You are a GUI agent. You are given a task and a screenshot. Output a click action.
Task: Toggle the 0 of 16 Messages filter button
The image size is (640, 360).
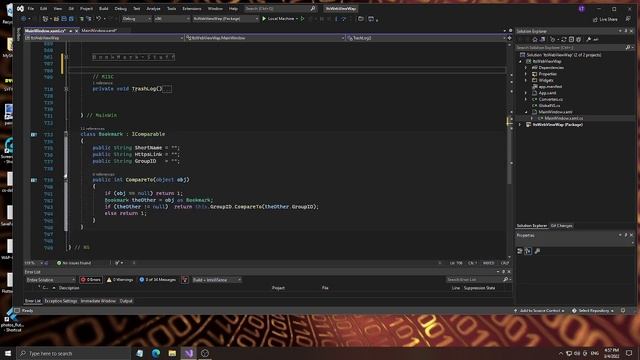tap(158, 280)
